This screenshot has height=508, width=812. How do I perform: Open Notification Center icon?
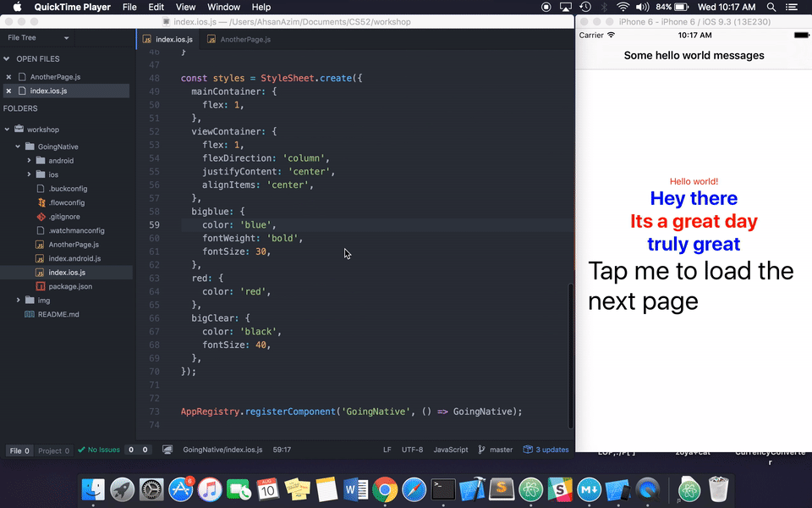(792, 7)
